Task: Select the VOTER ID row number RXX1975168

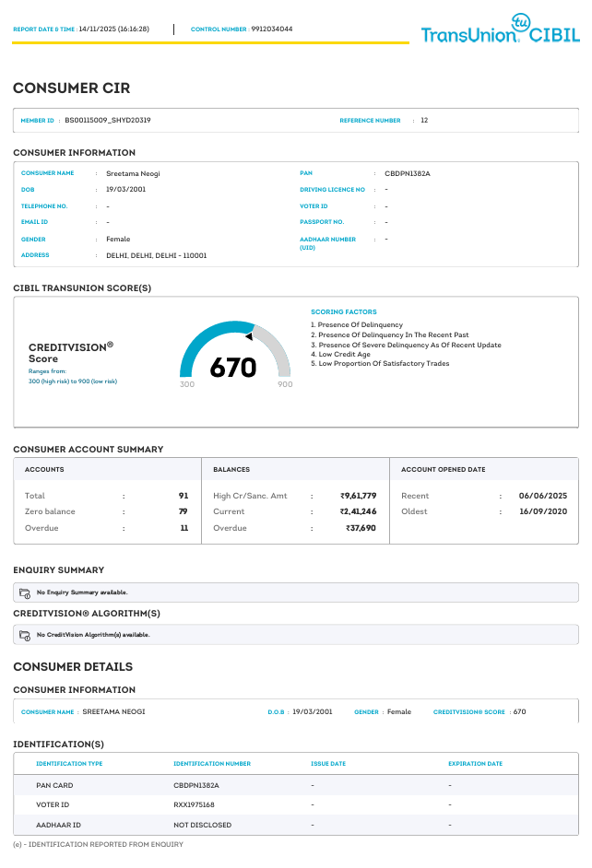Action: [194, 805]
